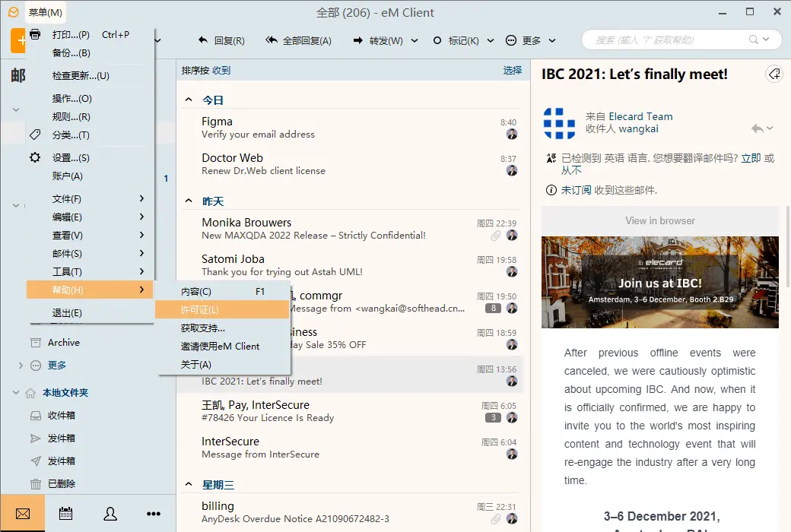Screen dimensions: 791x532
Task: Open the 菜单(M) main menu button
Action: point(46,12)
